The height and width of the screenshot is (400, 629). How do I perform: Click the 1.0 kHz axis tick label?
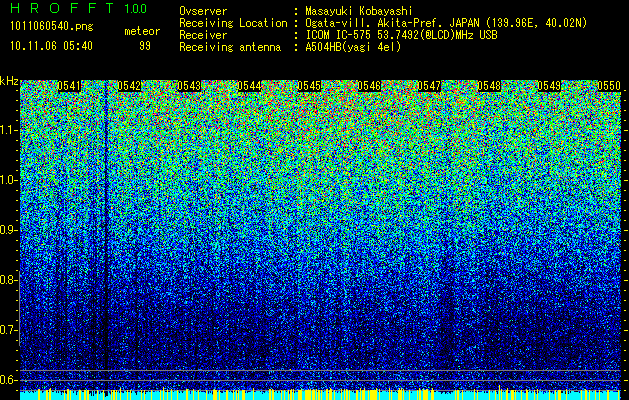[x=8, y=180]
